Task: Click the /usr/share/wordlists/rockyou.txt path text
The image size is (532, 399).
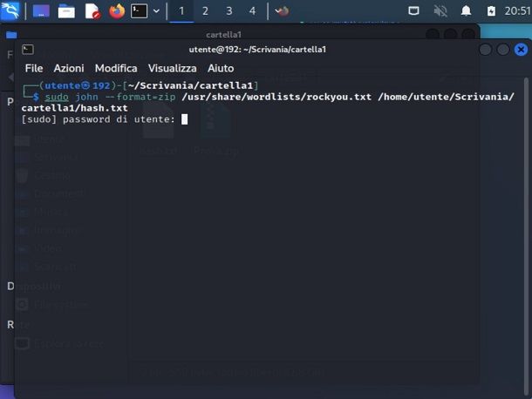Action: (276, 97)
